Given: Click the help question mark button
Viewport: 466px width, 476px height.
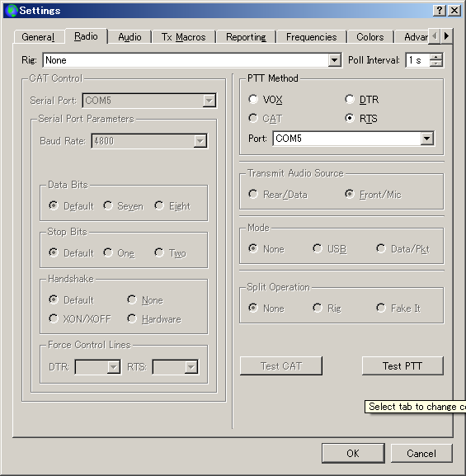Looking at the screenshot, I should pos(440,11).
